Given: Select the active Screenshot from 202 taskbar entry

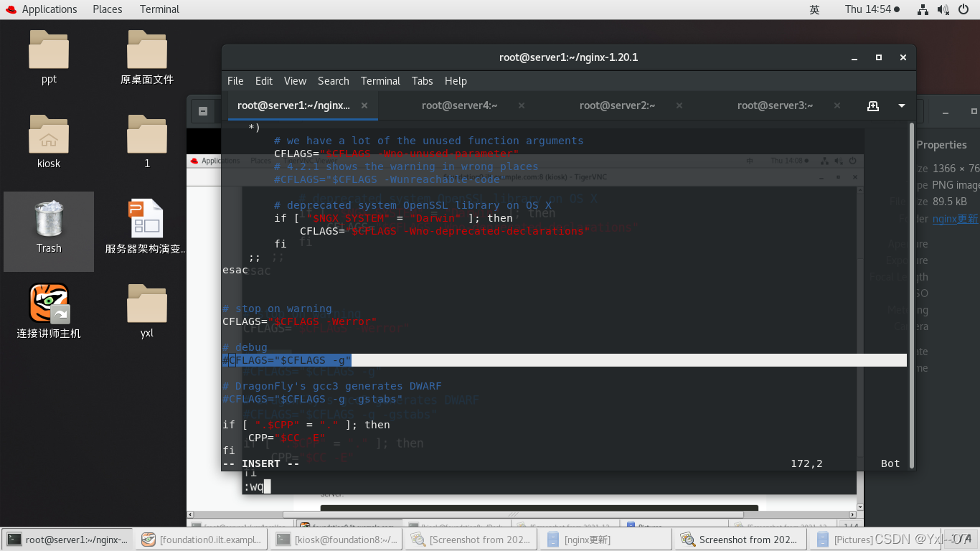Looking at the screenshot, I should 740,540.
